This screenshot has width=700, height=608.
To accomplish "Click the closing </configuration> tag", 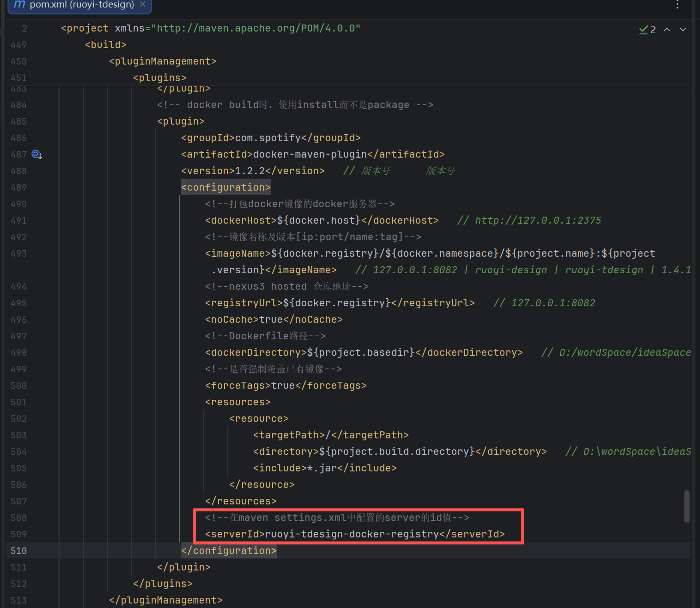I will click(x=229, y=550).
